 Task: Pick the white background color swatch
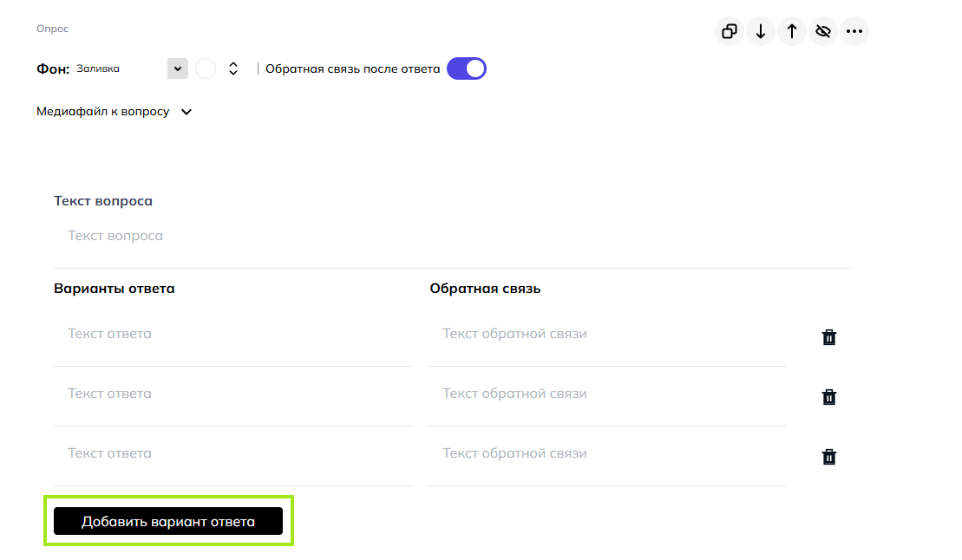click(206, 68)
